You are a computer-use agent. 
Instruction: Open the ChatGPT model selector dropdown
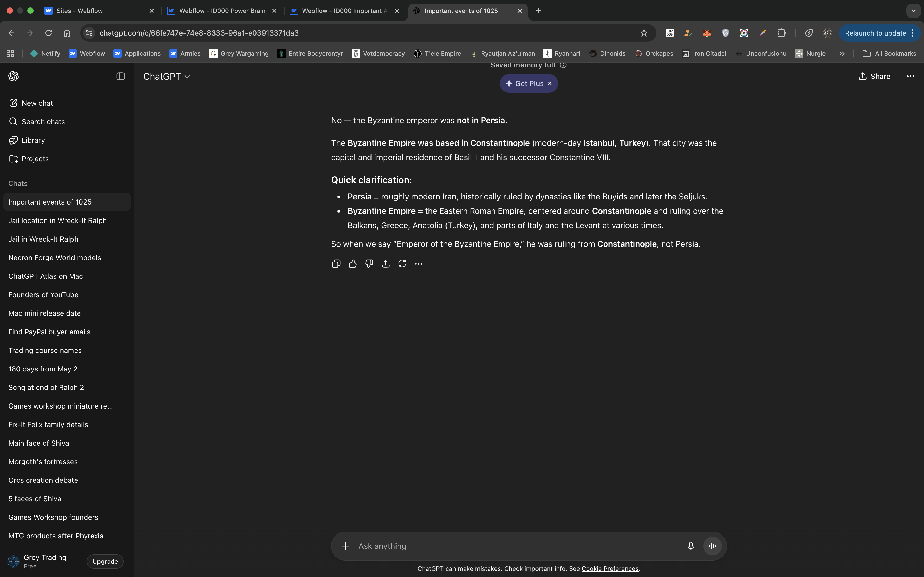167,76
